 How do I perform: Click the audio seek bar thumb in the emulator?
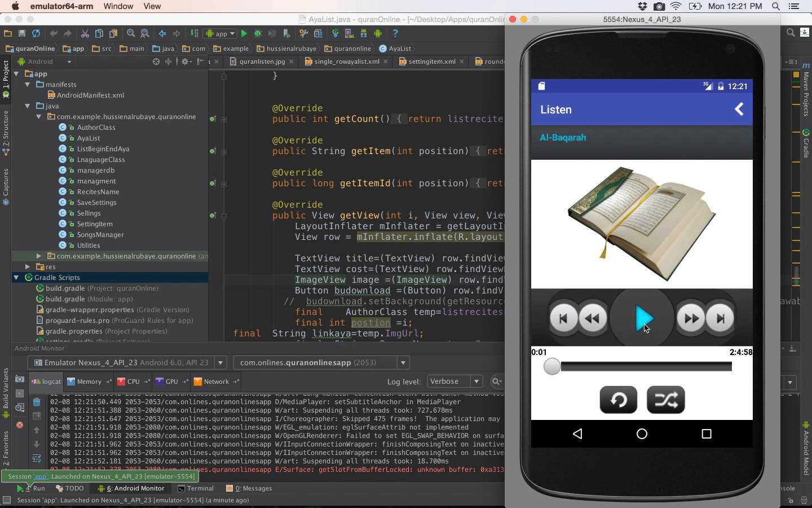tap(552, 366)
